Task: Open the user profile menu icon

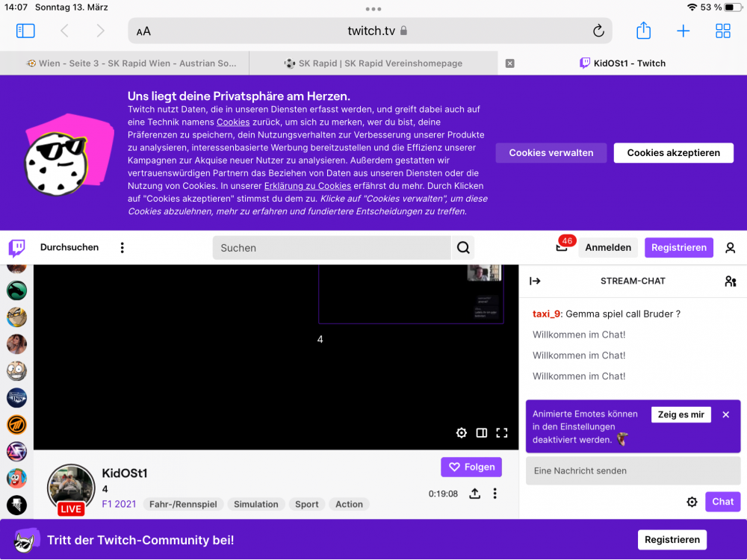Action: point(730,248)
